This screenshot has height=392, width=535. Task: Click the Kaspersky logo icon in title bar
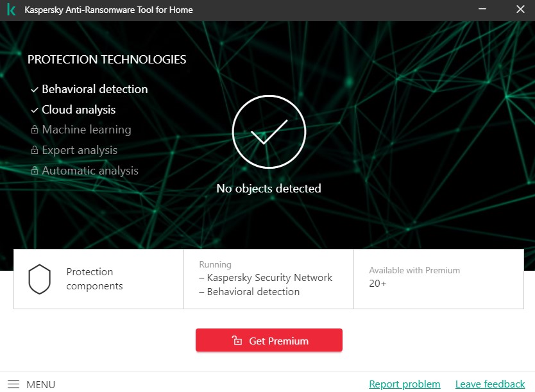(11, 10)
